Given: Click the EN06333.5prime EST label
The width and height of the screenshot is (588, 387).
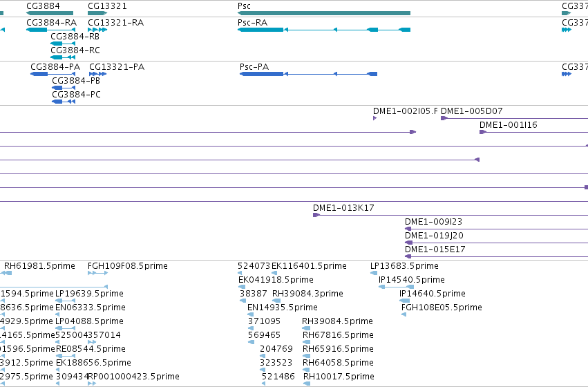Looking at the screenshot, I should (91, 308).
